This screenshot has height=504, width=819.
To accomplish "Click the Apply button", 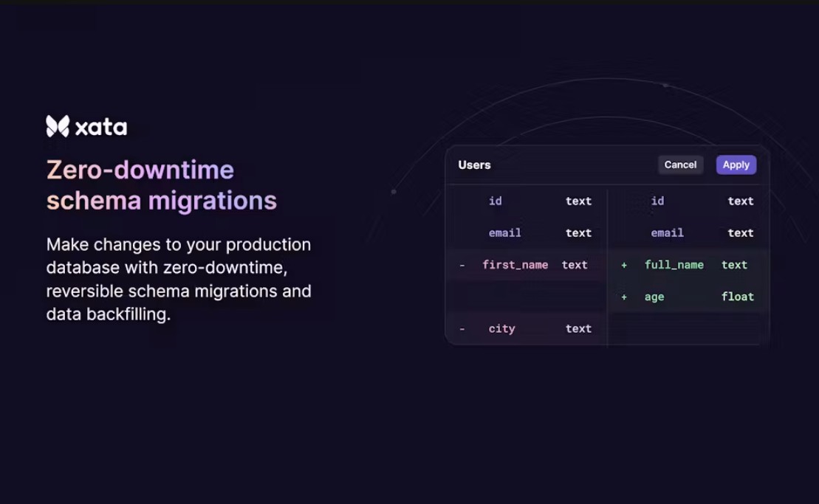I will [x=736, y=165].
